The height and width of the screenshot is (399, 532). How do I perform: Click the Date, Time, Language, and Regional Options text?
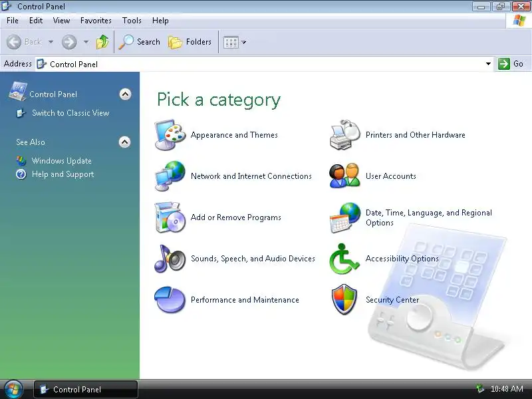pyautogui.click(x=429, y=217)
